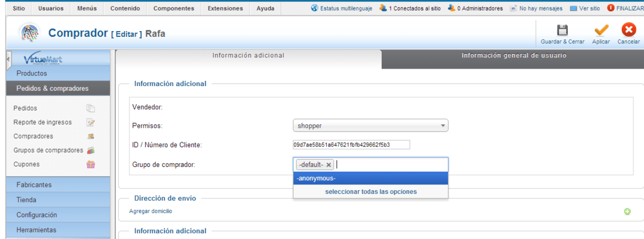Remove the -default- tag with its x
The width and height of the screenshot is (644, 239).
click(x=328, y=165)
